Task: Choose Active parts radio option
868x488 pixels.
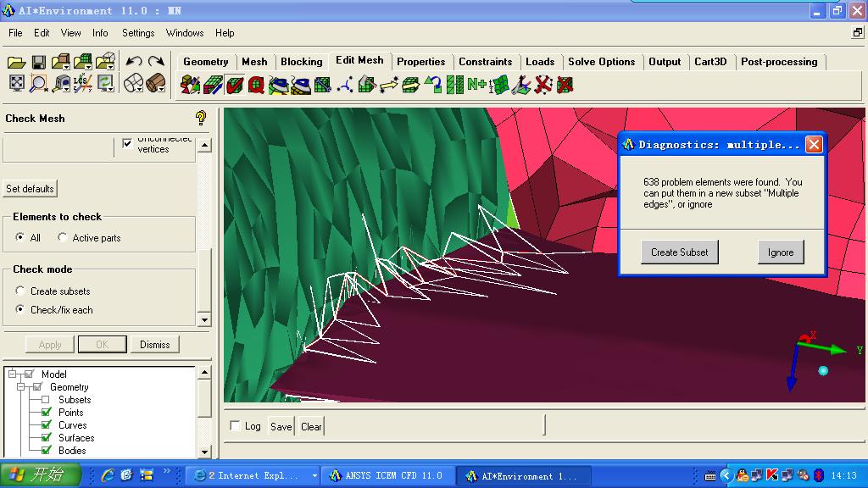Action: pos(63,238)
